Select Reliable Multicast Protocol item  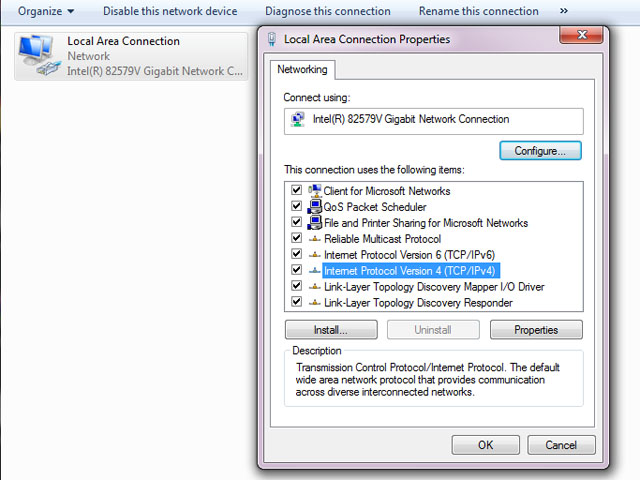pyautogui.click(x=382, y=239)
